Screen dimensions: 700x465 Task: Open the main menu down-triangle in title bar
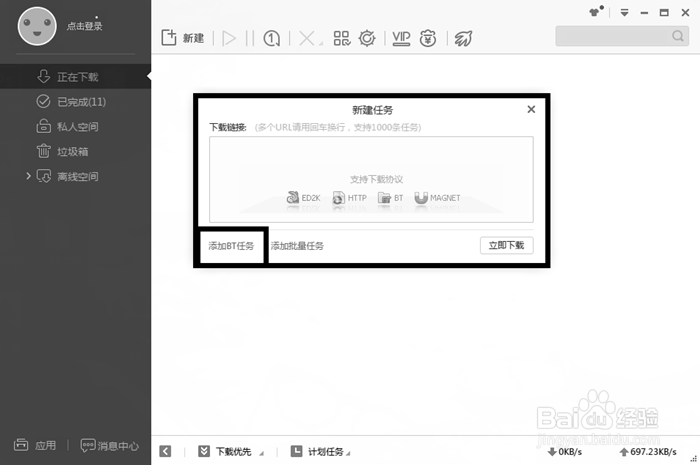tap(624, 12)
